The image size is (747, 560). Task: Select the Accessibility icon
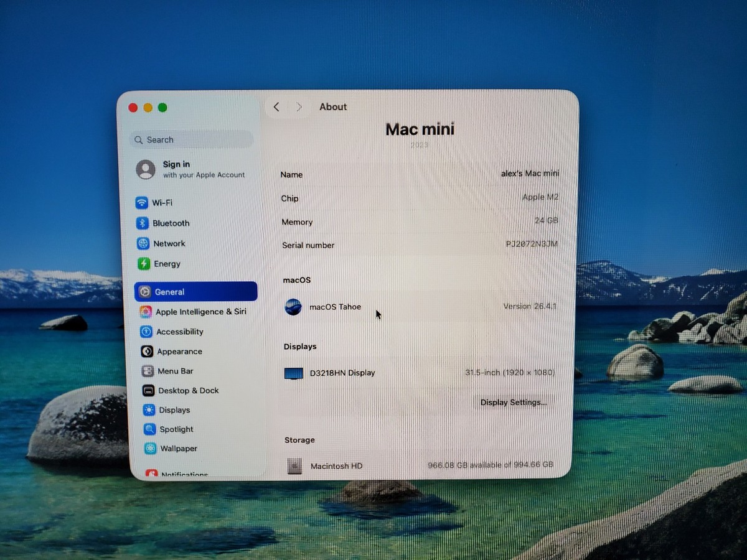click(x=146, y=332)
